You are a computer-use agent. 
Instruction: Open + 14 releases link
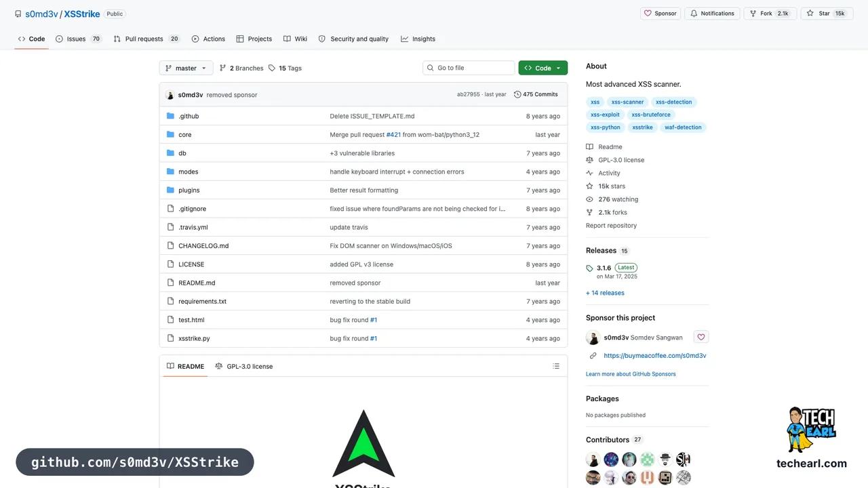[x=605, y=293]
